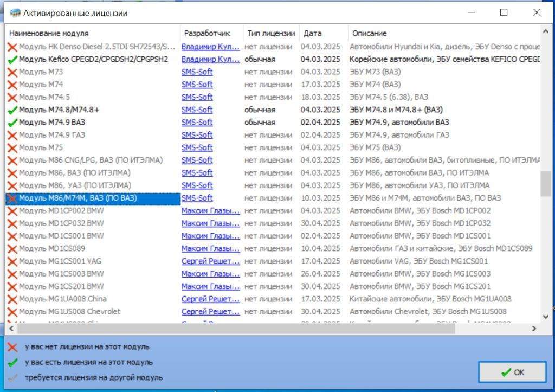Click the status icon of Модуль M86 CNG/LPG
The height and width of the screenshot is (392, 555).
12,160
